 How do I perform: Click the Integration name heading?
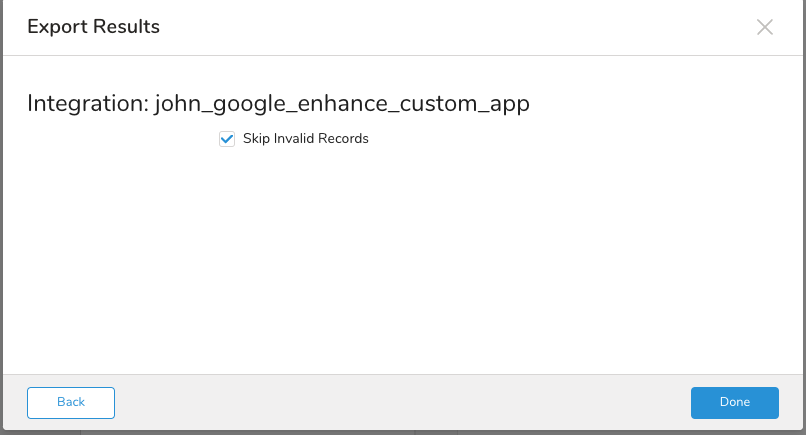277,103
